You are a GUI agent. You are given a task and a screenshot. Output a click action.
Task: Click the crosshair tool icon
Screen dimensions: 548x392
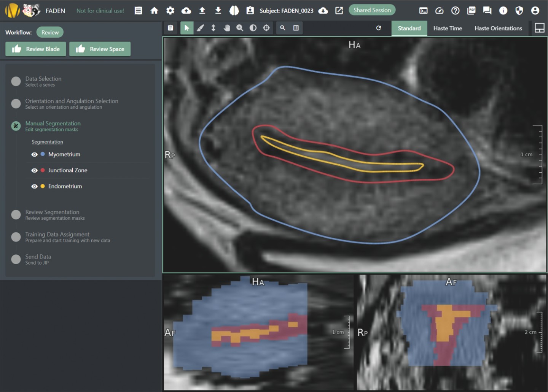coord(266,28)
